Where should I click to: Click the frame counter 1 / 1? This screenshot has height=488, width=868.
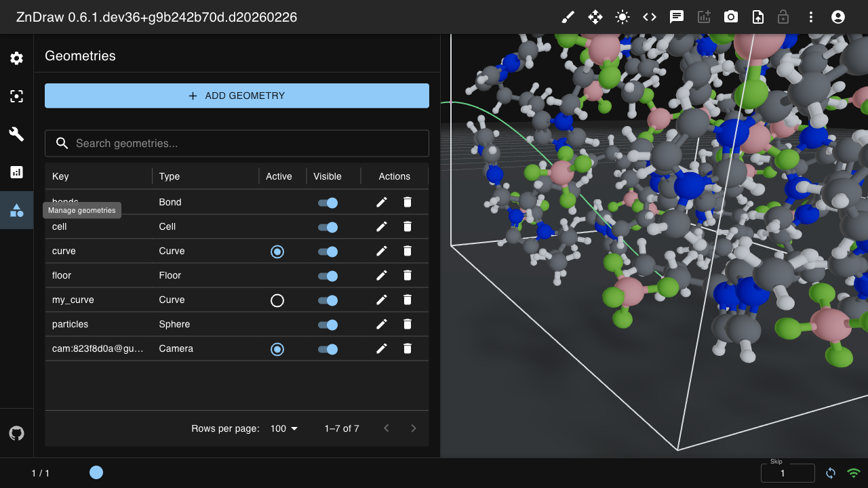coord(41,473)
